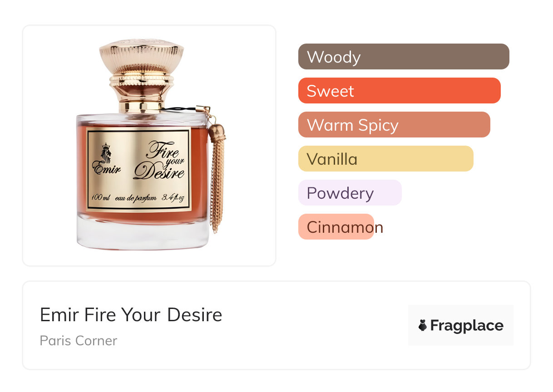Viewport: 553px width, 392px height.
Task: Click the Emir lion crest on bottle label
Action: 105,154
